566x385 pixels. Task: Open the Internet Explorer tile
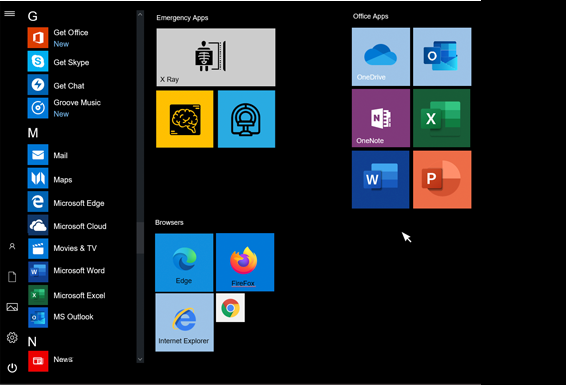tap(184, 323)
